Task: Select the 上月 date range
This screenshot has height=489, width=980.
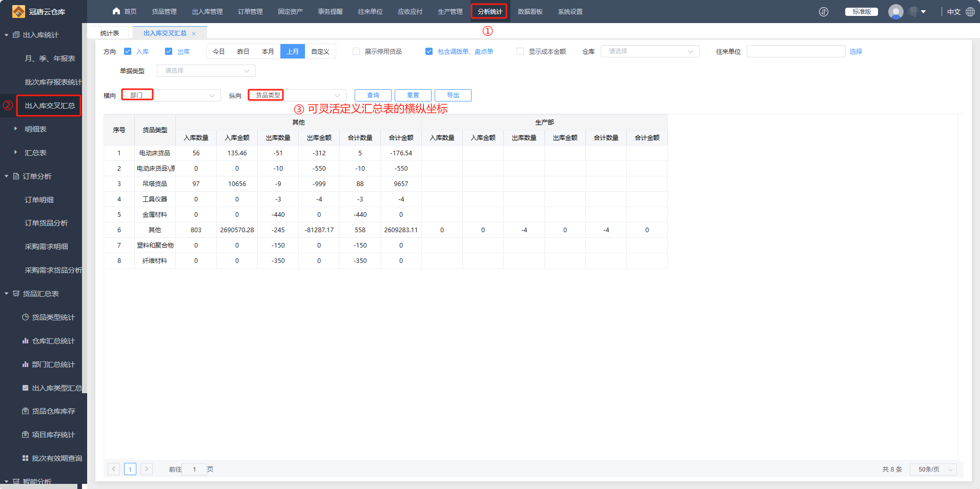Action: tap(293, 51)
